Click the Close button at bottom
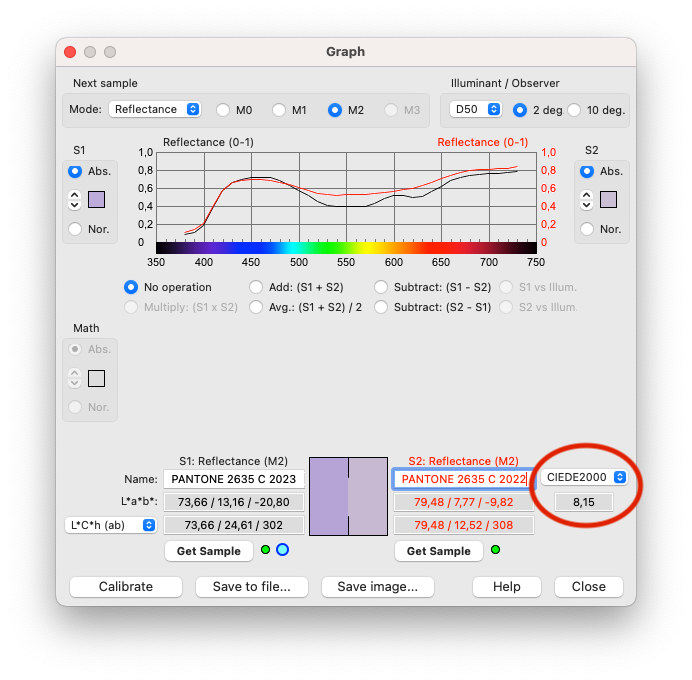Screen dimensions: 692x680 coord(589,586)
